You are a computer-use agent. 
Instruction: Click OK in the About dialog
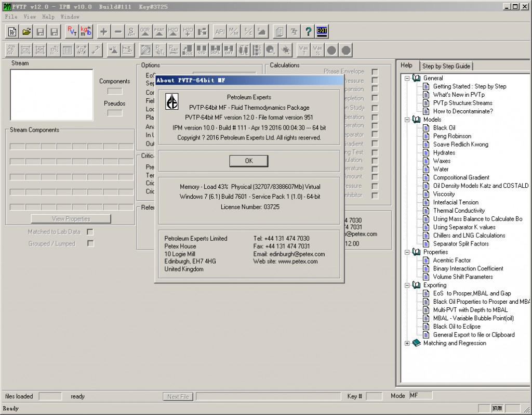pos(249,161)
